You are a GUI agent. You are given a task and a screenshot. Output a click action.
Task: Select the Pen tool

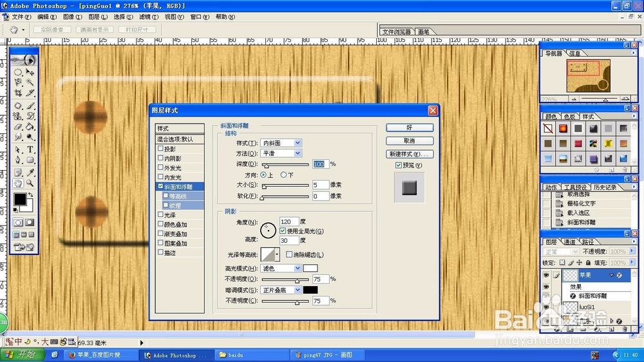click(x=18, y=160)
